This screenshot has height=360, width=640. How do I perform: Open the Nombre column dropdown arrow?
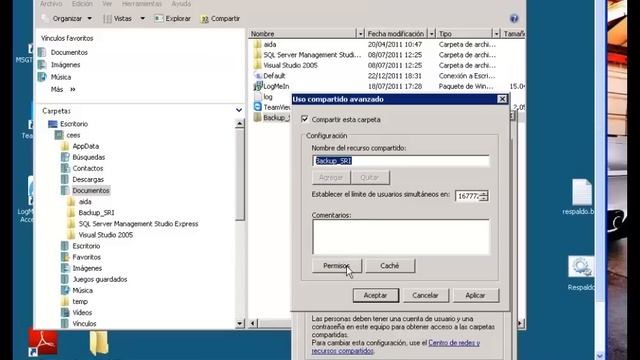click(x=360, y=33)
